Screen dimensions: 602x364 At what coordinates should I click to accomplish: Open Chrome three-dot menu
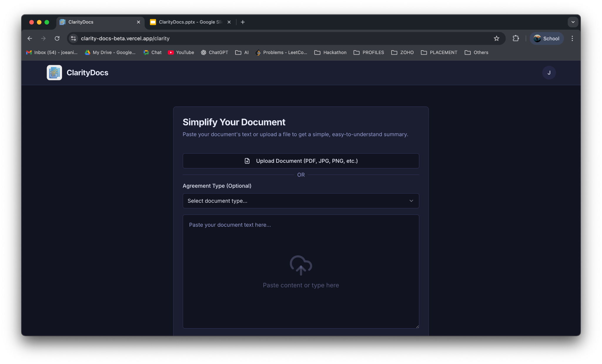572,38
